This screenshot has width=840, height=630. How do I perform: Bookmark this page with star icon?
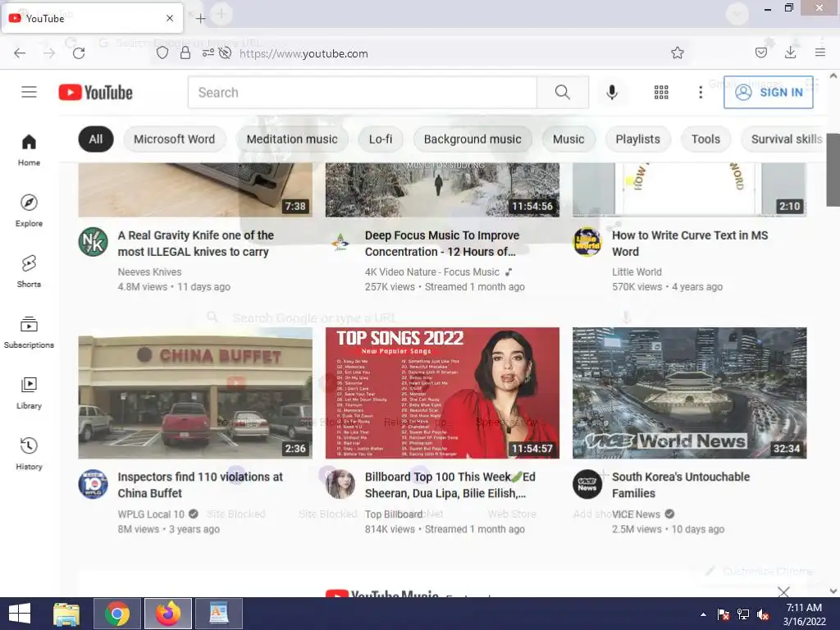tap(677, 53)
